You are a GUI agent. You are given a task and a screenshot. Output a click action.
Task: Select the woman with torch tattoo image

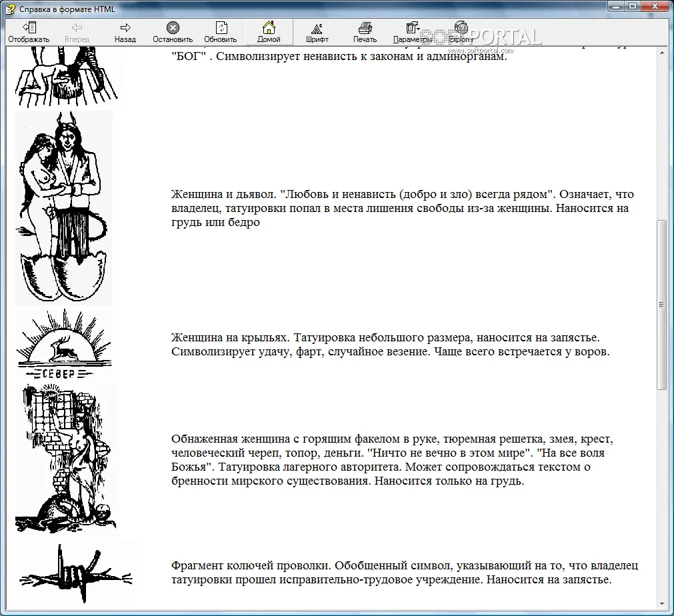pyautogui.click(x=66, y=459)
